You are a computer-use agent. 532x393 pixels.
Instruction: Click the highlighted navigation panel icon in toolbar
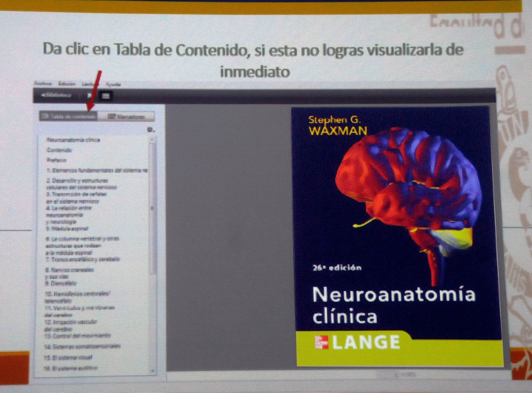tap(106, 96)
